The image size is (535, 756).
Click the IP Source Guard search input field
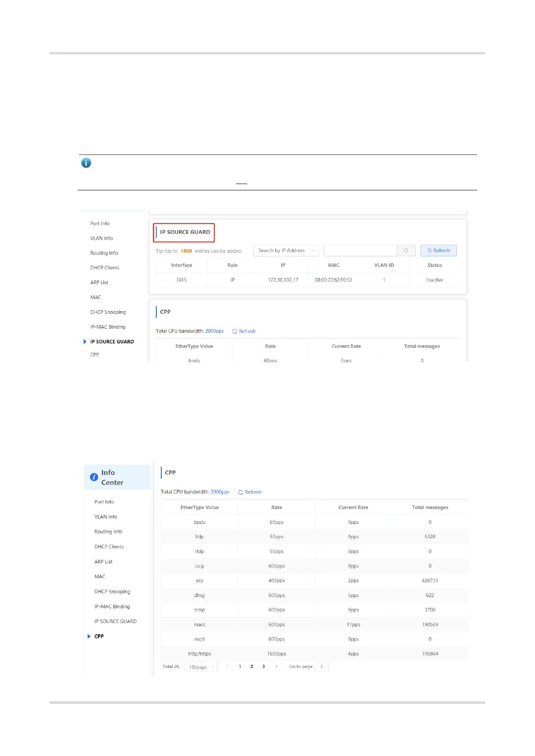point(360,251)
